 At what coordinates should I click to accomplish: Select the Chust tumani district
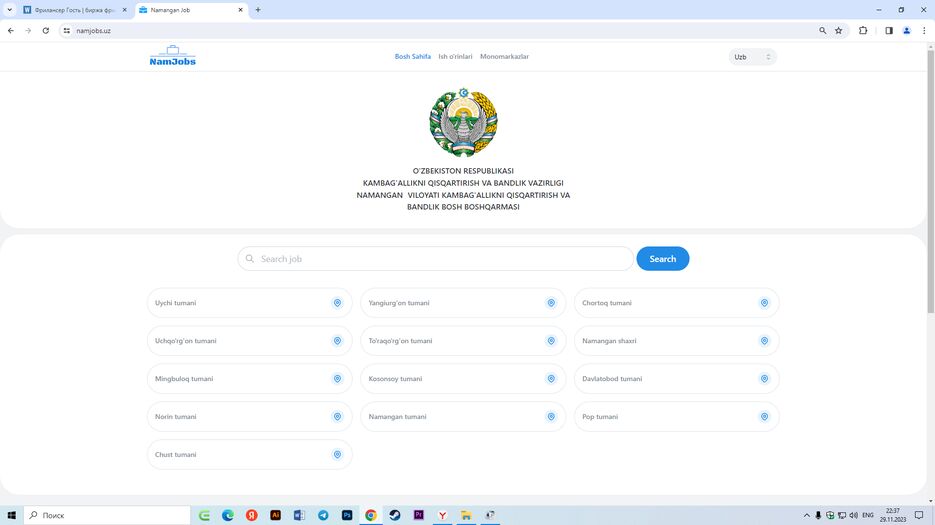[249, 455]
